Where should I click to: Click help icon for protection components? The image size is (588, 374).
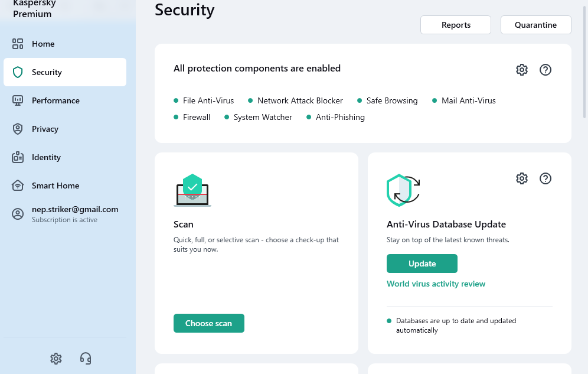545,70
